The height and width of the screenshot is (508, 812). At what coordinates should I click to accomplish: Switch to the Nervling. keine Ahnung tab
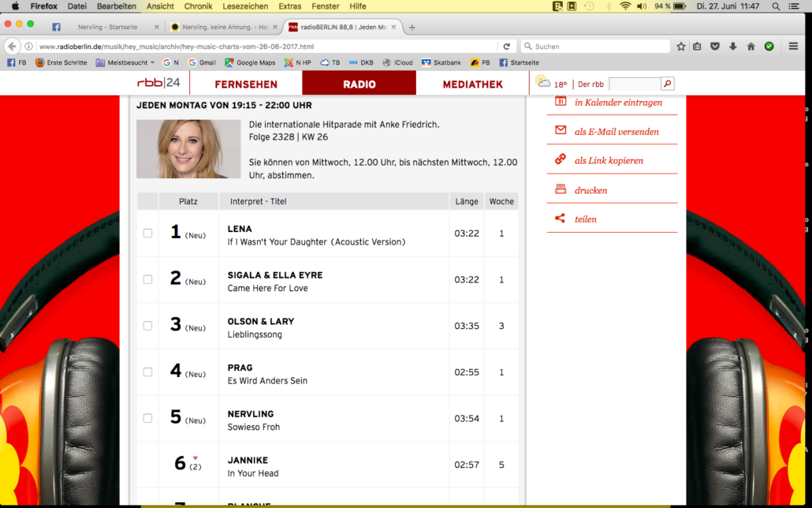coord(225,27)
